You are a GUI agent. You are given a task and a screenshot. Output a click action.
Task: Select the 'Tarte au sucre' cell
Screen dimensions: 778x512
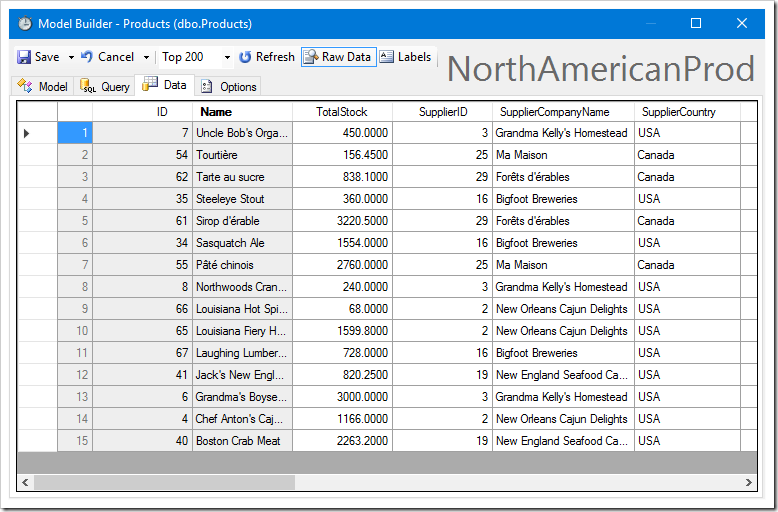tap(243, 177)
